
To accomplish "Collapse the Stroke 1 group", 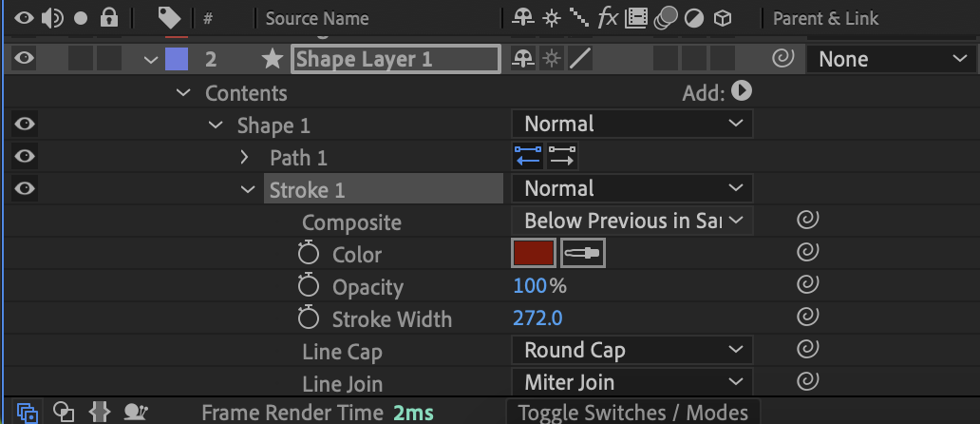I will [x=248, y=189].
